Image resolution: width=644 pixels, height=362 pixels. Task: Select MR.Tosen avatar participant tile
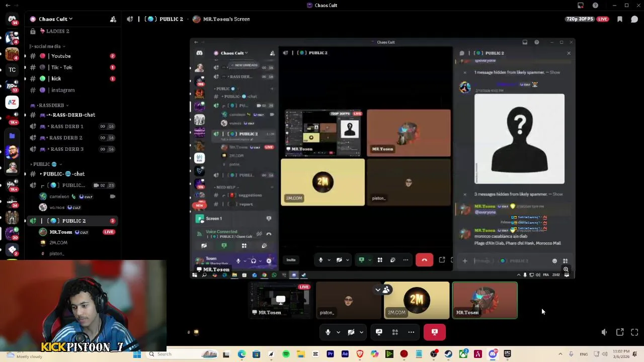tap(485, 300)
